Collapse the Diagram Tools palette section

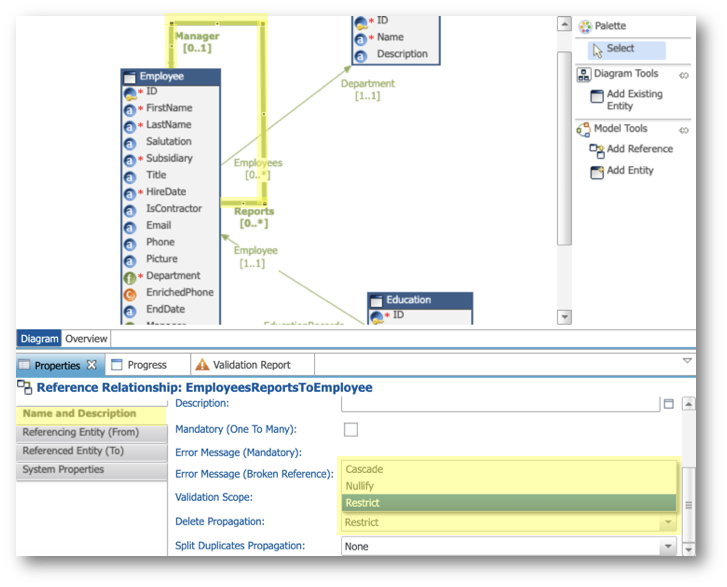[x=683, y=75]
